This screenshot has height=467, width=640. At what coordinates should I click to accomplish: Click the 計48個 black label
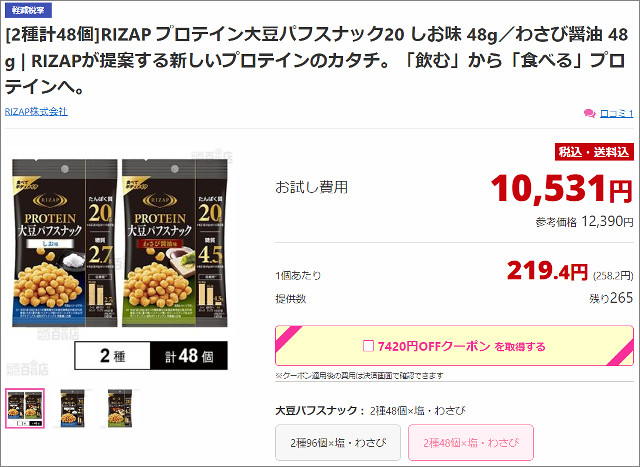[189, 356]
